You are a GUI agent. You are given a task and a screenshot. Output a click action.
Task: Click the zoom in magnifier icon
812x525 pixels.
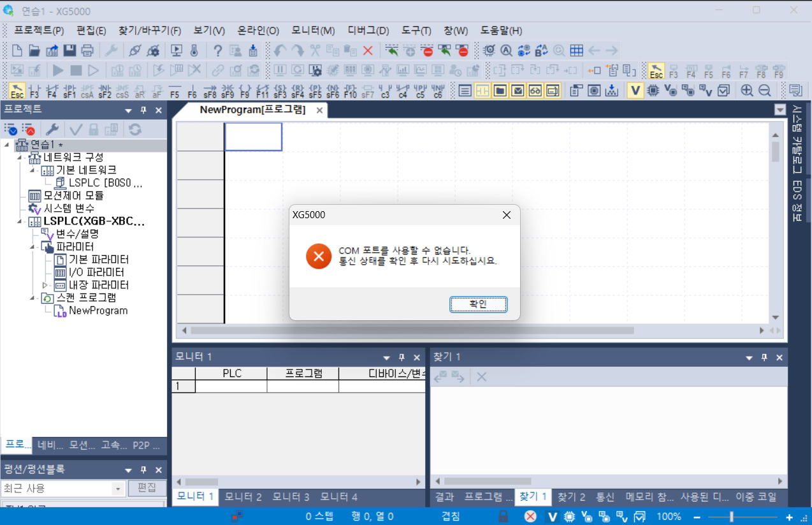pyautogui.click(x=746, y=90)
